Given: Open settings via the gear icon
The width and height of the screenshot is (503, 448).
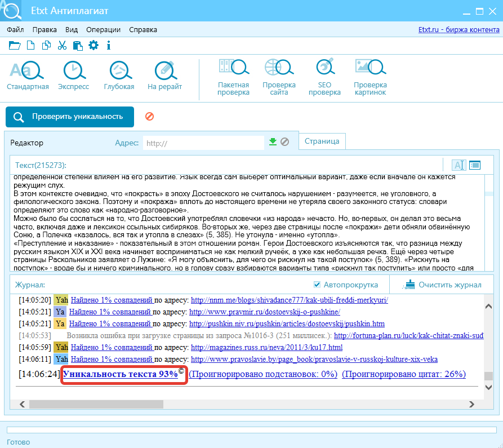Looking at the screenshot, I should click(x=94, y=45).
